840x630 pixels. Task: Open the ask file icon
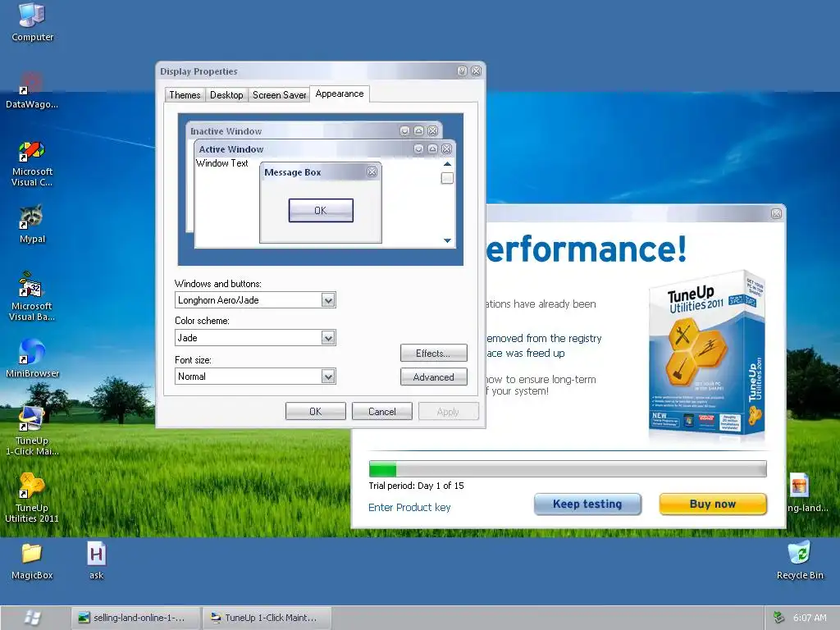[97, 561]
